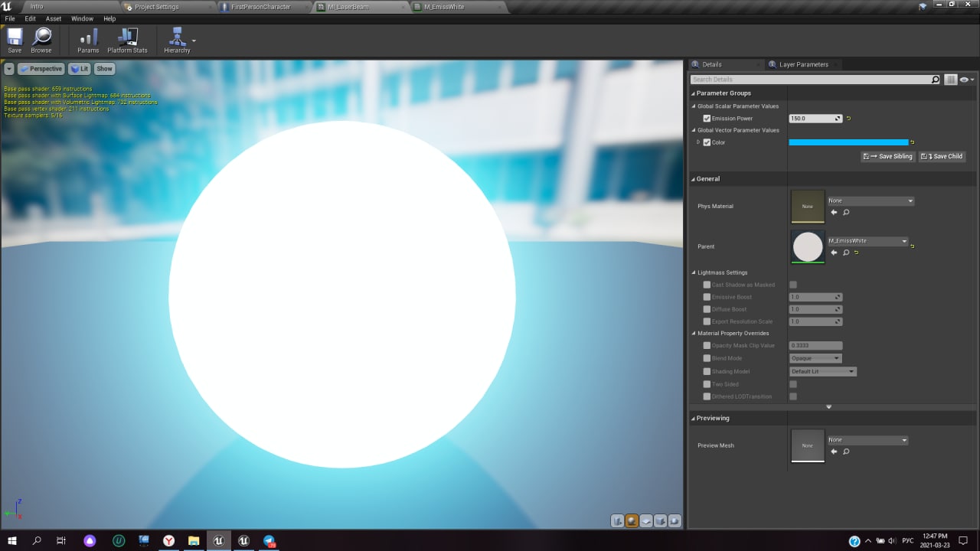Open the viewport Show options
The height and width of the screenshot is (551, 980).
pos(104,69)
